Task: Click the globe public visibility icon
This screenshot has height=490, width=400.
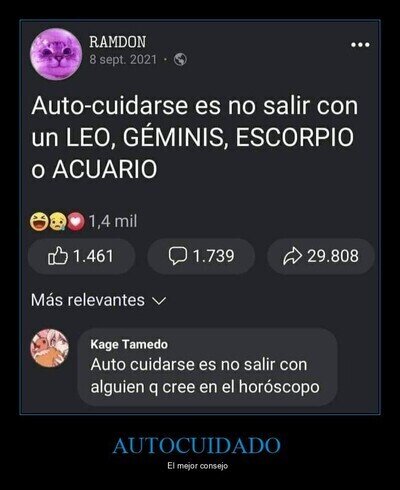Action: pyautogui.click(x=180, y=60)
